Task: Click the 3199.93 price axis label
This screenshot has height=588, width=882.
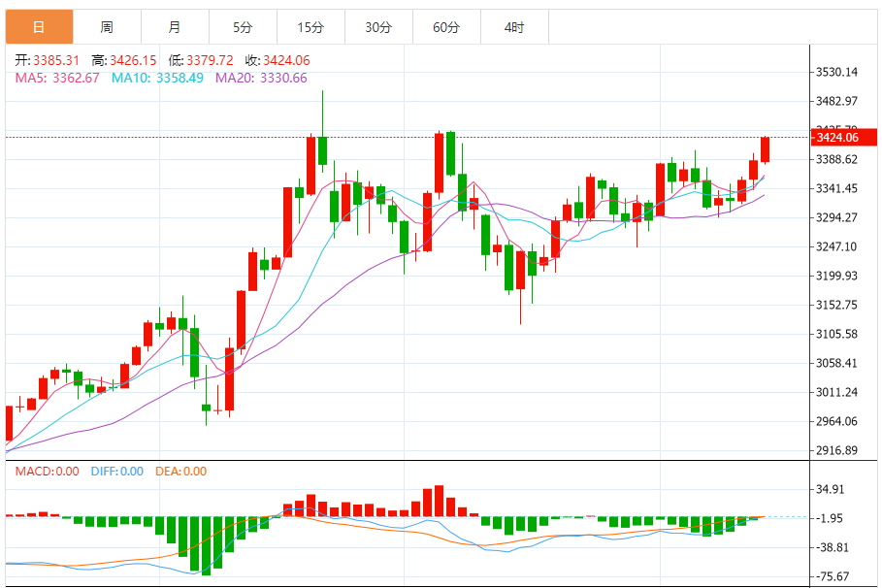Action: [837, 276]
